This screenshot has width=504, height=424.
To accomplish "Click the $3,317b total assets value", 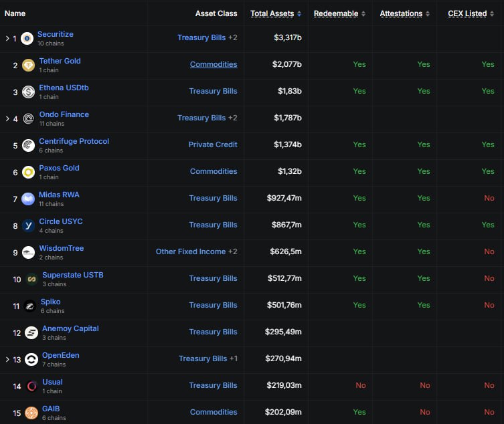I will point(288,37).
